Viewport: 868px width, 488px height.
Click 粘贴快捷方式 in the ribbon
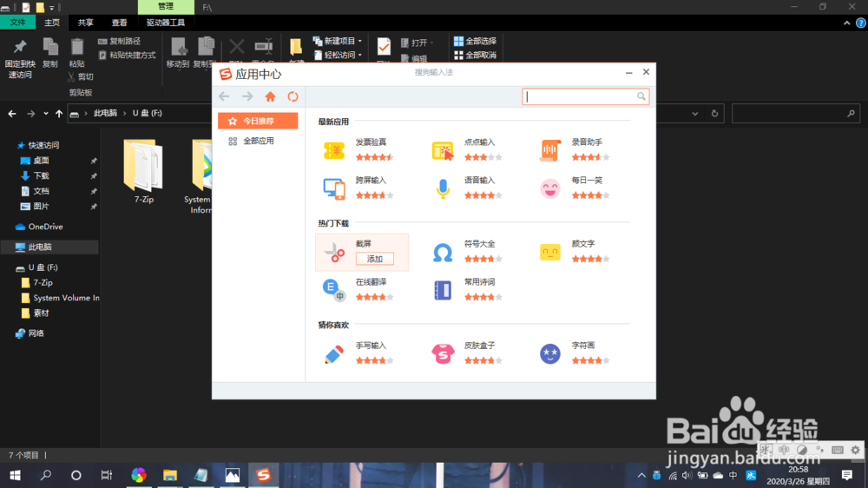click(x=127, y=55)
